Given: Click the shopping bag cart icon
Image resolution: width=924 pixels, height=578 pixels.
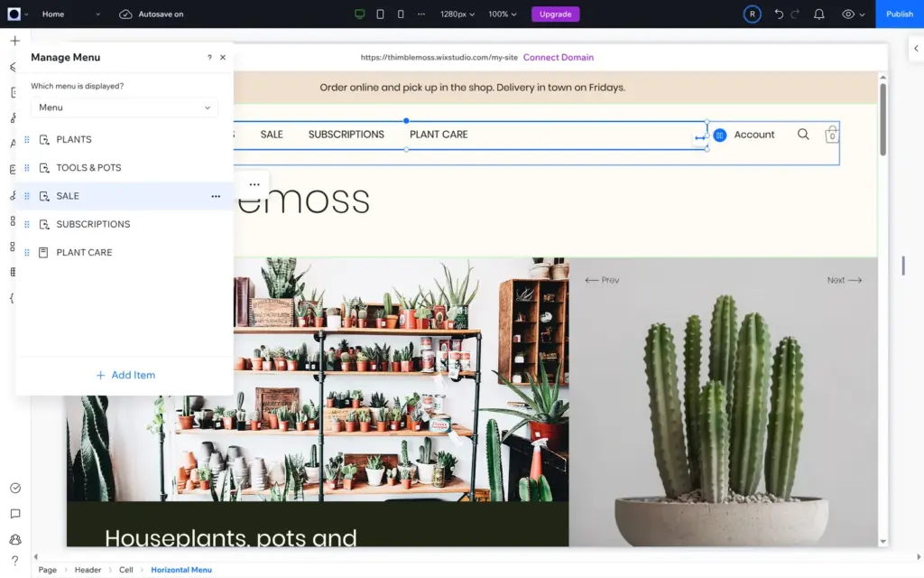Looking at the screenshot, I should point(831,134).
